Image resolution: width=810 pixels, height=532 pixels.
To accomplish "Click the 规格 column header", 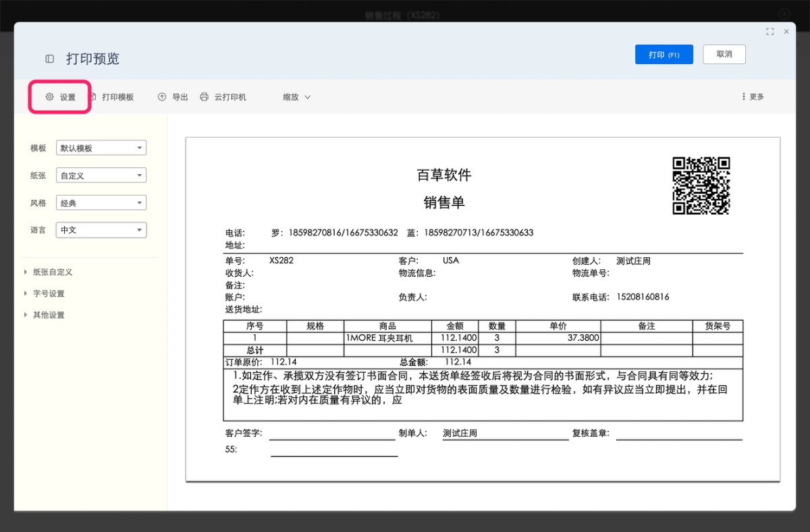I will pos(315,326).
